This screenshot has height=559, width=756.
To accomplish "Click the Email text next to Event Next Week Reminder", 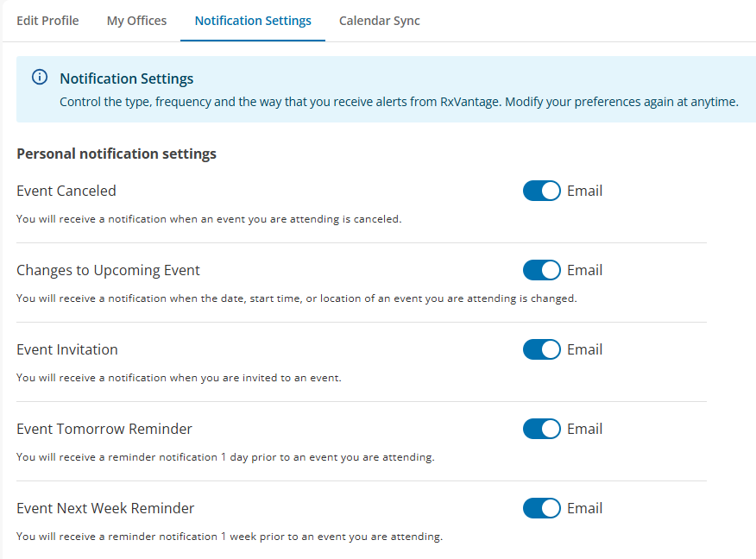I will click(585, 508).
